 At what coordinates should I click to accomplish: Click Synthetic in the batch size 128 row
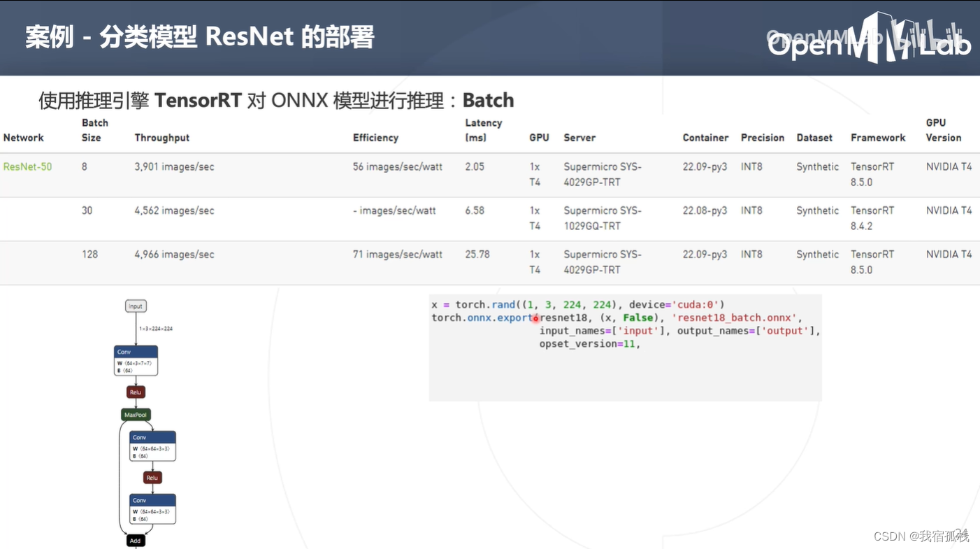pos(817,255)
